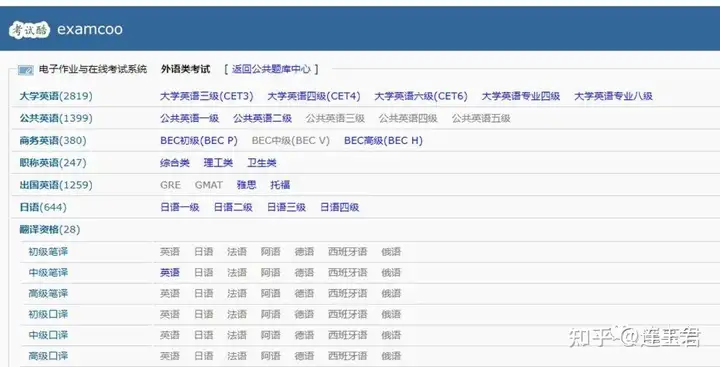Go to 大学英语六级(CET6)
Screen dimensions: 720x367
pos(421,96)
